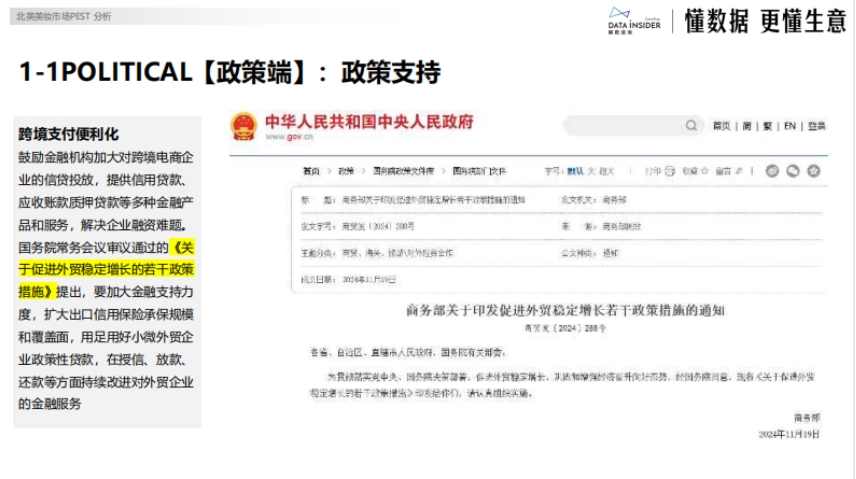This screenshot has height=479, width=856.
Task: Click the middle round share icon
Action: [x=793, y=171]
